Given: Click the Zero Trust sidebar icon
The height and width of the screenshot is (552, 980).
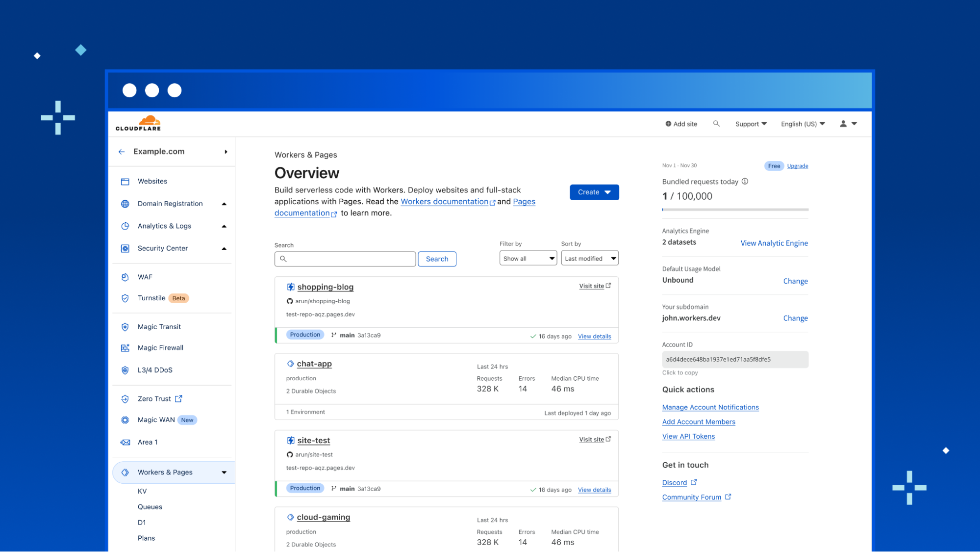Looking at the screenshot, I should pos(125,399).
